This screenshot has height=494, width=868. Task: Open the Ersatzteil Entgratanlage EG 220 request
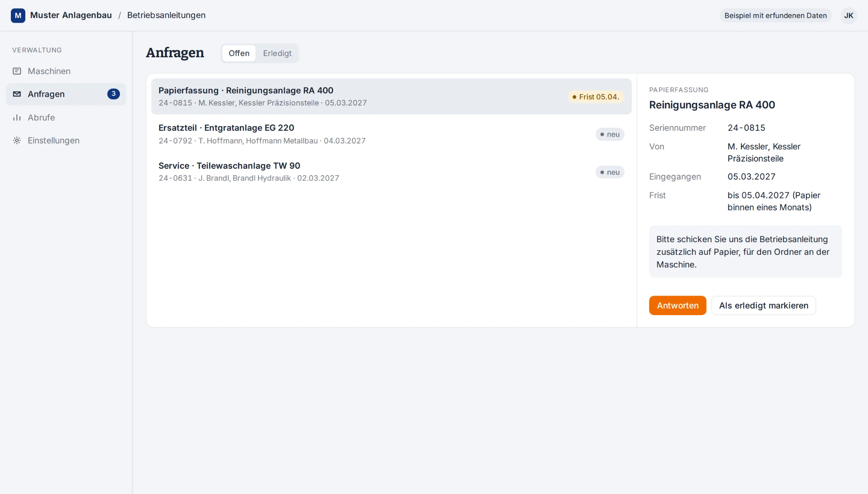(x=391, y=134)
